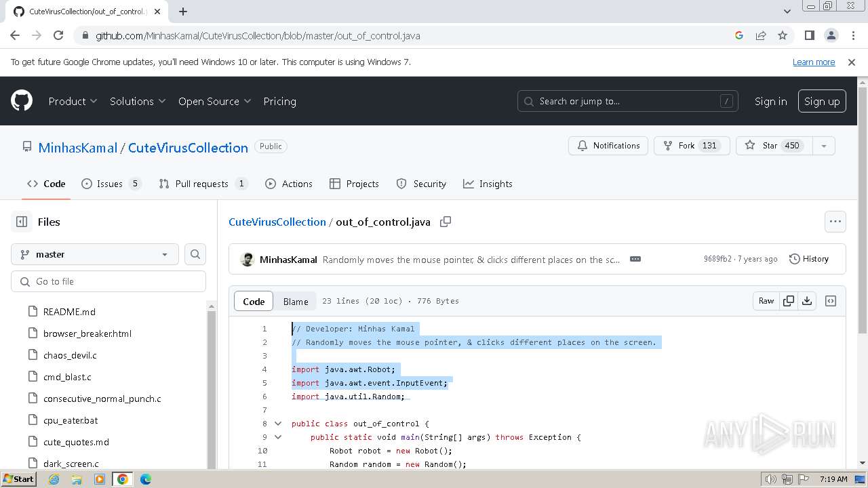
Task: Open the more file actions ellipsis button
Action: (835, 222)
